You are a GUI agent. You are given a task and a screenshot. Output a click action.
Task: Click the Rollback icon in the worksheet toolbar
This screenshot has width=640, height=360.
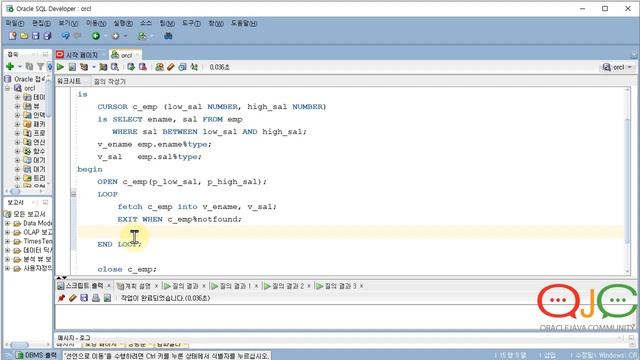click(142, 67)
